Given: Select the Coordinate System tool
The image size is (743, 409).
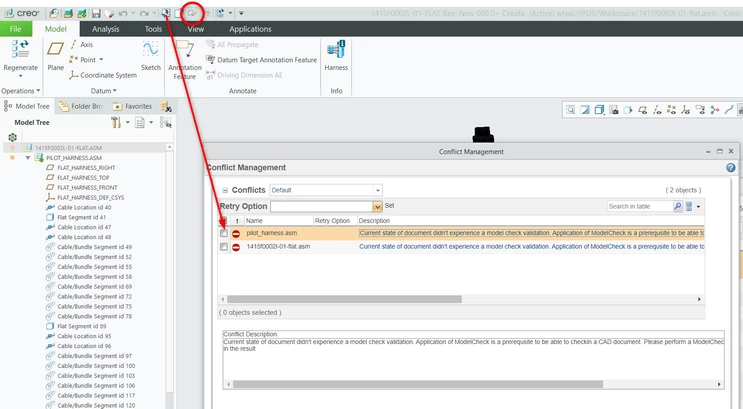Looking at the screenshot, I should 103,75.
